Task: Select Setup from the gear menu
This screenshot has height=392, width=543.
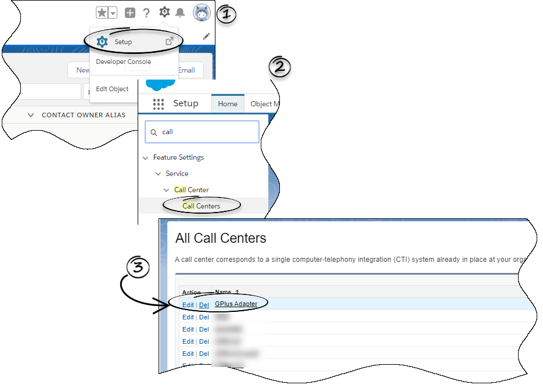Action: [123, 41]
